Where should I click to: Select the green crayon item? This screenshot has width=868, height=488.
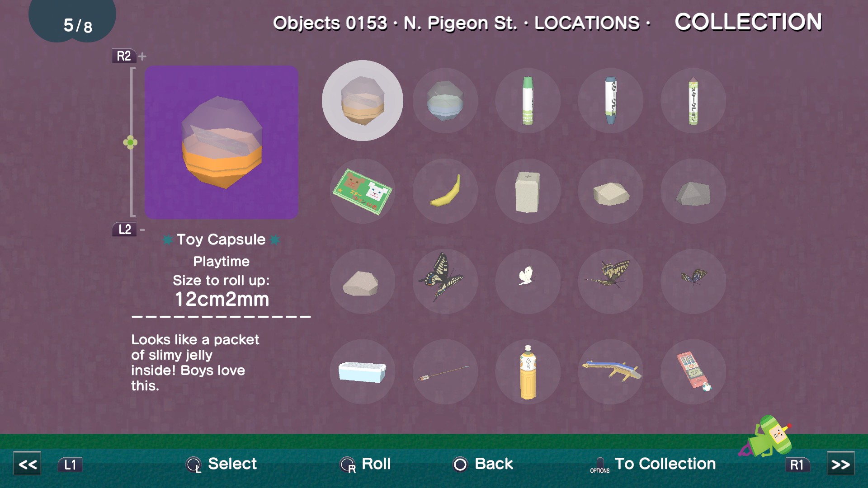coord(528,101)
